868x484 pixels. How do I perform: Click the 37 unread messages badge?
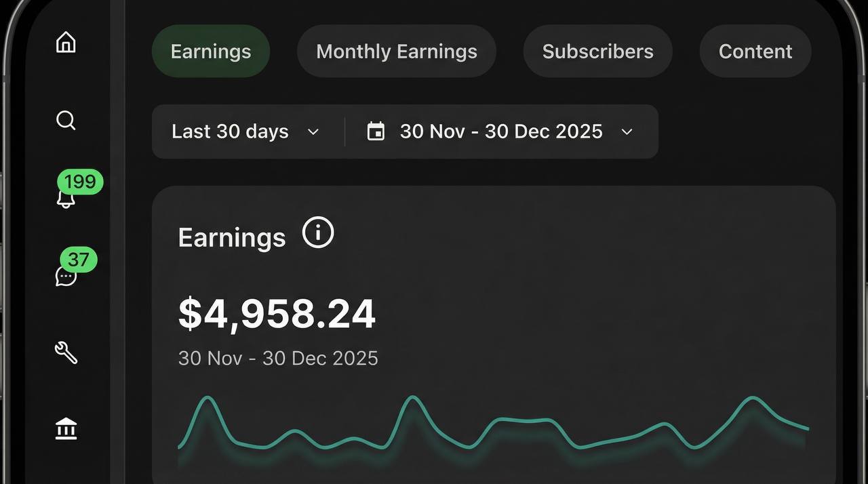[x=79, y=259]
